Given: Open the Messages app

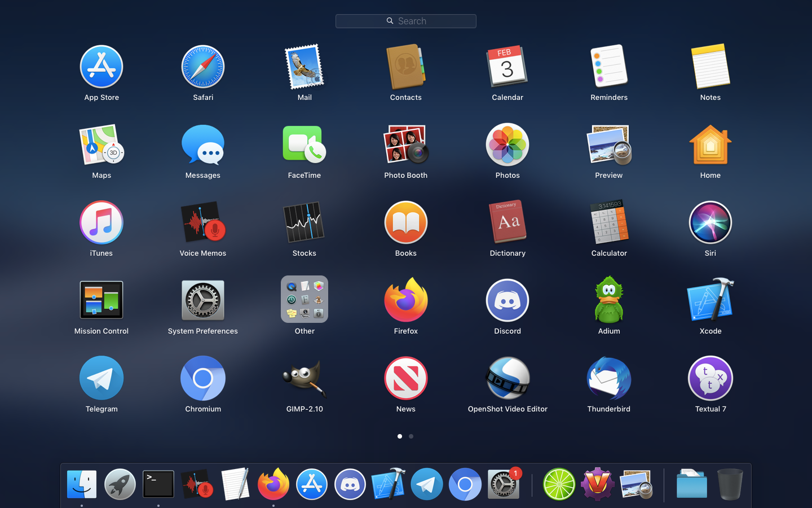Looking at the screenshot, I should pos(203,144).
